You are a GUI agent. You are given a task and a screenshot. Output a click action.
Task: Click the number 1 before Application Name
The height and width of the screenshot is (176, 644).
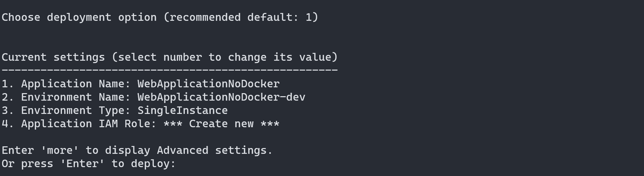pyautogui.click(x=5, y=84)
